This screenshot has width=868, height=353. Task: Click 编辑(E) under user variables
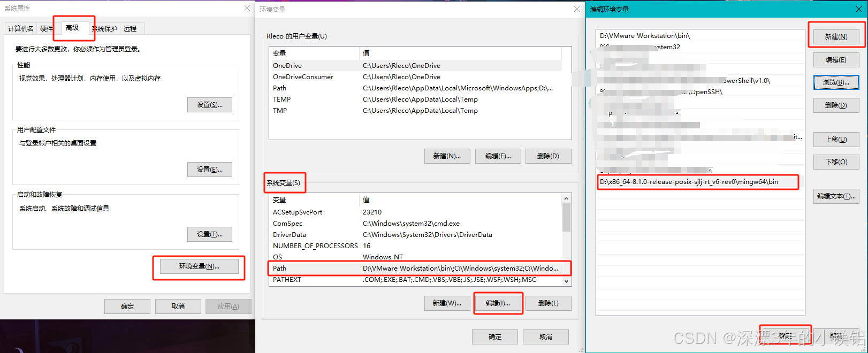[498, 156]
